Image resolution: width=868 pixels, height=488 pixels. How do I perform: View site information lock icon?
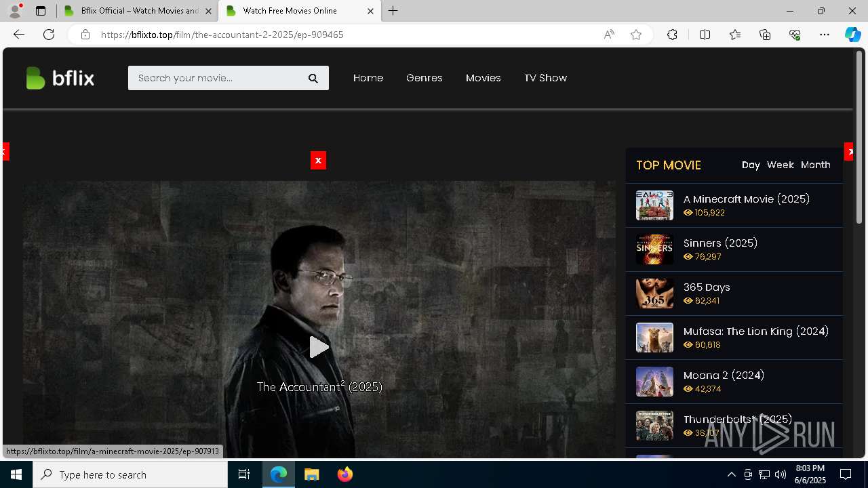85,35
